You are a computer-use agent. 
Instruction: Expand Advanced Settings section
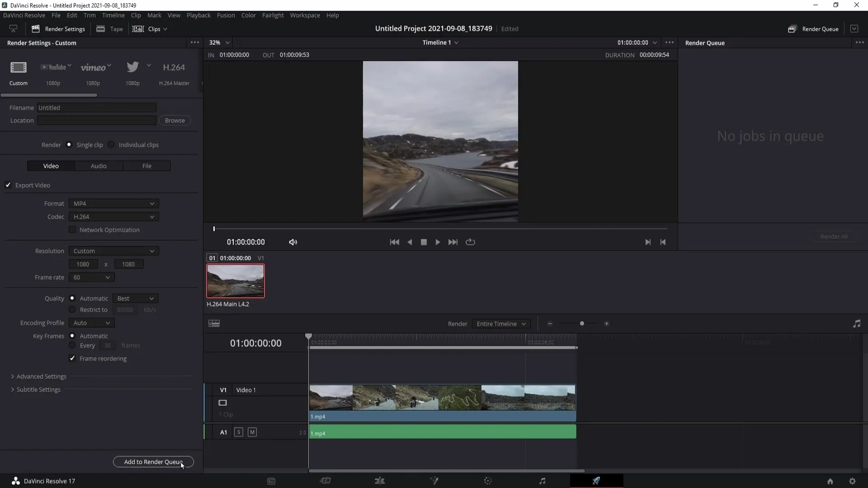click(x=38, y=376)
